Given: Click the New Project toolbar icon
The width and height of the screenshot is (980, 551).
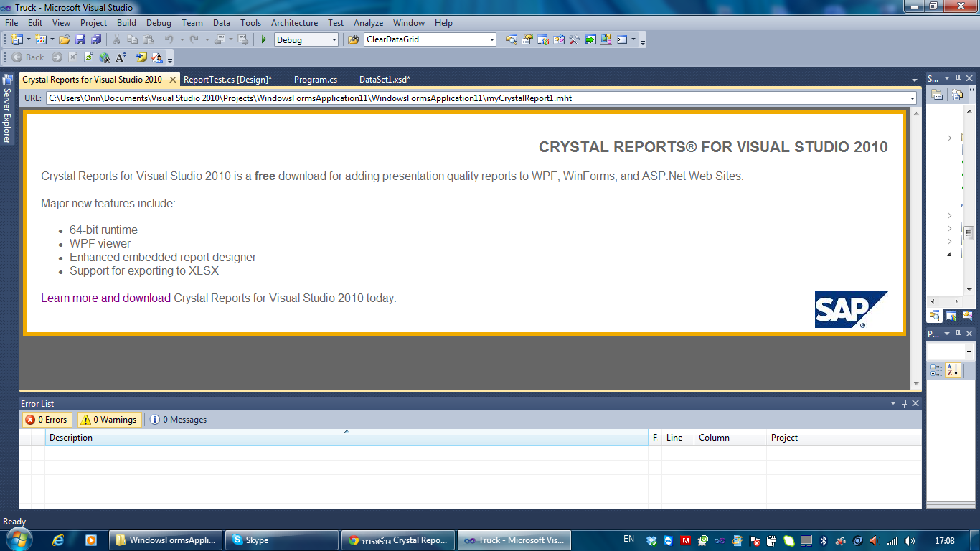Looking at the screenshot, I should pos(16,40).
